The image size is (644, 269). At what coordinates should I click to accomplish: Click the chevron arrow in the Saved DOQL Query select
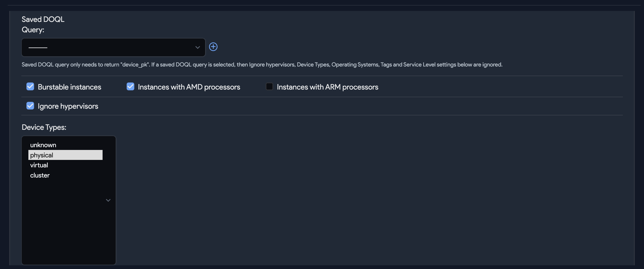point(198,48)
